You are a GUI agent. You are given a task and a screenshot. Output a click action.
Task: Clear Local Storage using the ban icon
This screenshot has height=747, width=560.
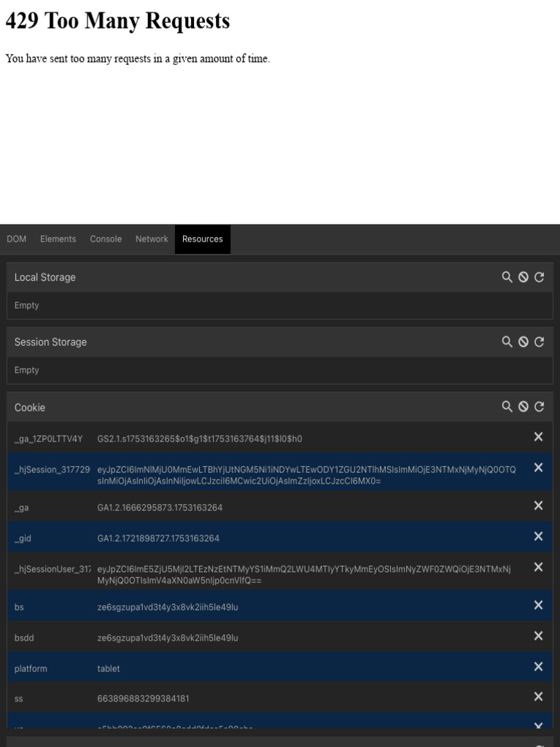point(524,277)
